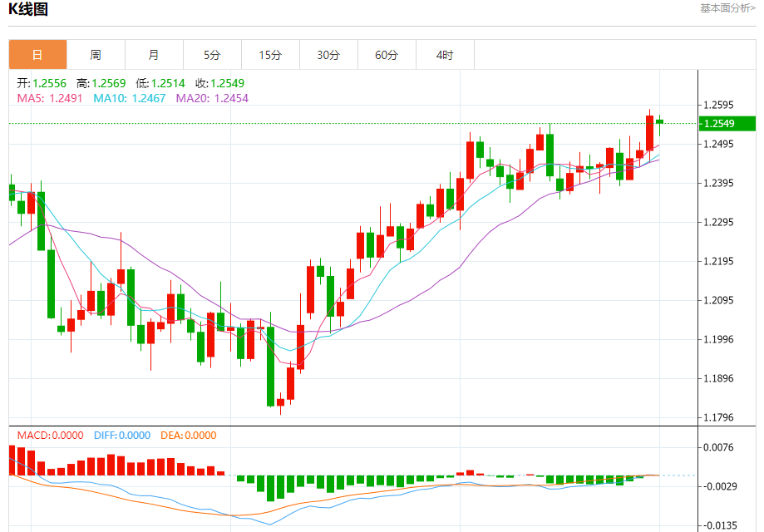Click the K线图 heading

[x=27, y=9]
